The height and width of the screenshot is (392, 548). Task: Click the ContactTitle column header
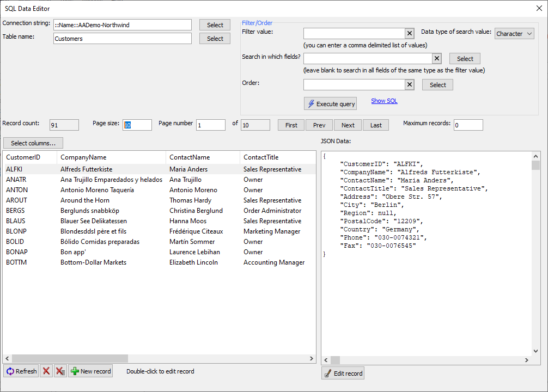278,157
